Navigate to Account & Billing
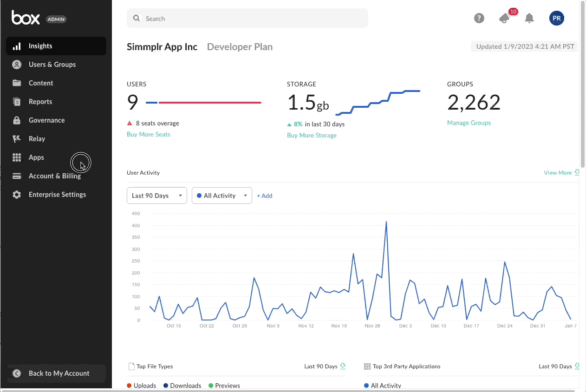The width and height of the screenshot is (586, 392). coord(55,176)
